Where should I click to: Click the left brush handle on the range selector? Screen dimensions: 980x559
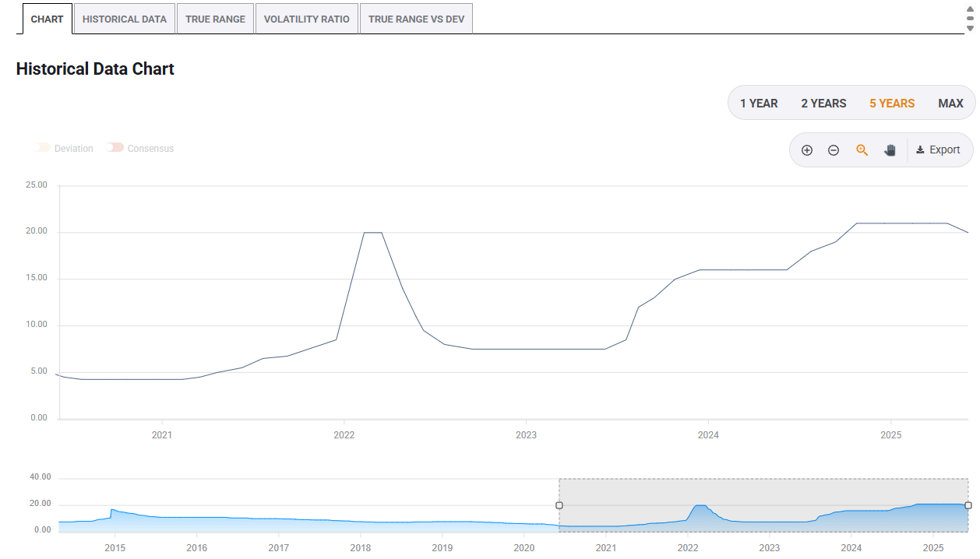559,505
